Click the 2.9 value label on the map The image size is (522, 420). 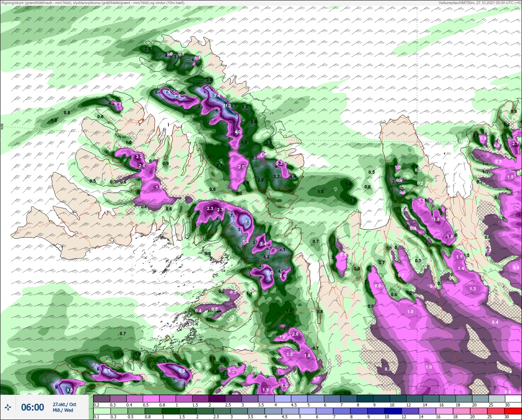139,157
